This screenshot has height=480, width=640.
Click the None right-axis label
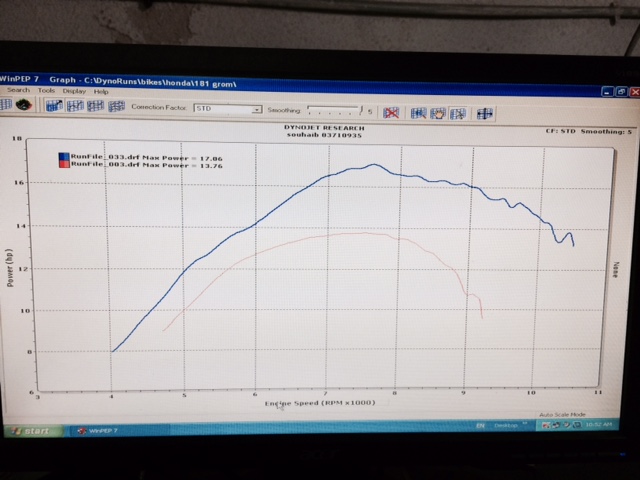coord(616,270)
